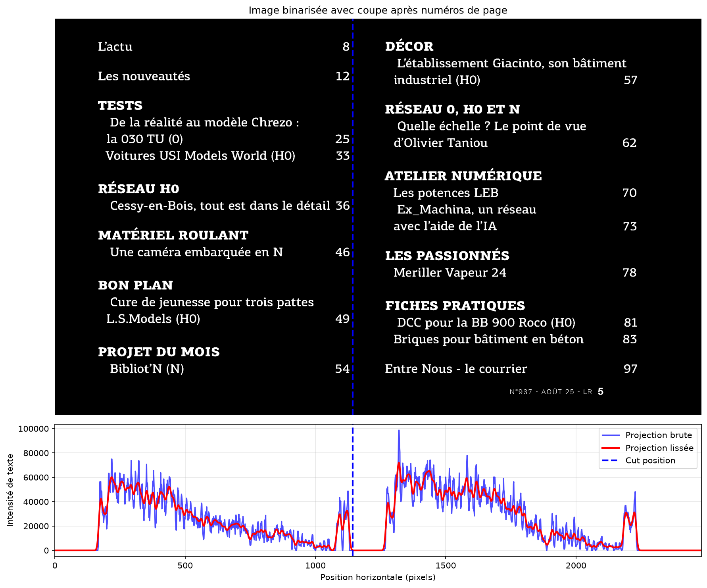Click the 'L'actu' entry text
Screen dimensions: 707x588
(115, 47)
